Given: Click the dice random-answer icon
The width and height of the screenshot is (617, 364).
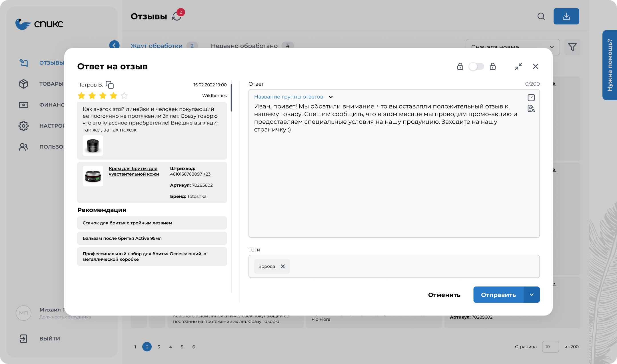Looking at the screenshot, I should [x=531, y=98].
